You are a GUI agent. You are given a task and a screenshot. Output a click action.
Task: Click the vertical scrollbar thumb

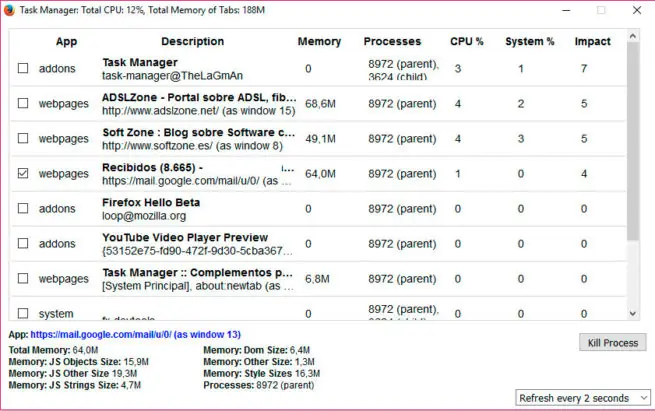point(633,141)
